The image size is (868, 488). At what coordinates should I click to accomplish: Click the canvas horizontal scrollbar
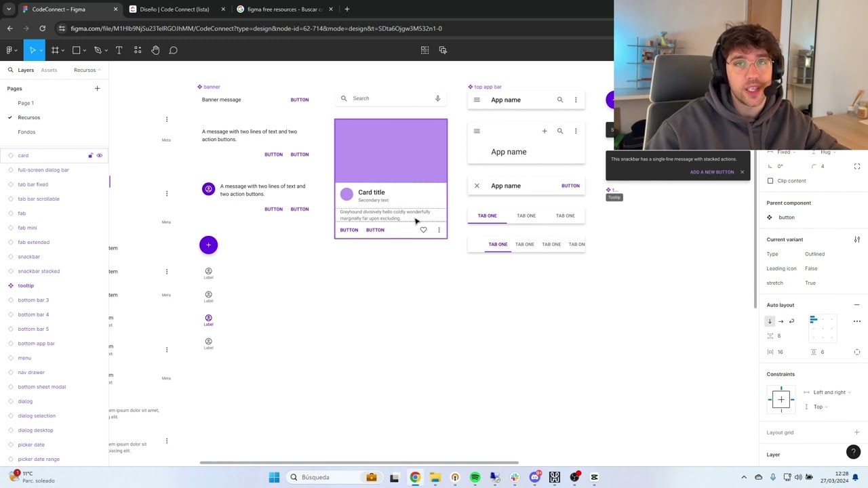(x=359, y=463)
